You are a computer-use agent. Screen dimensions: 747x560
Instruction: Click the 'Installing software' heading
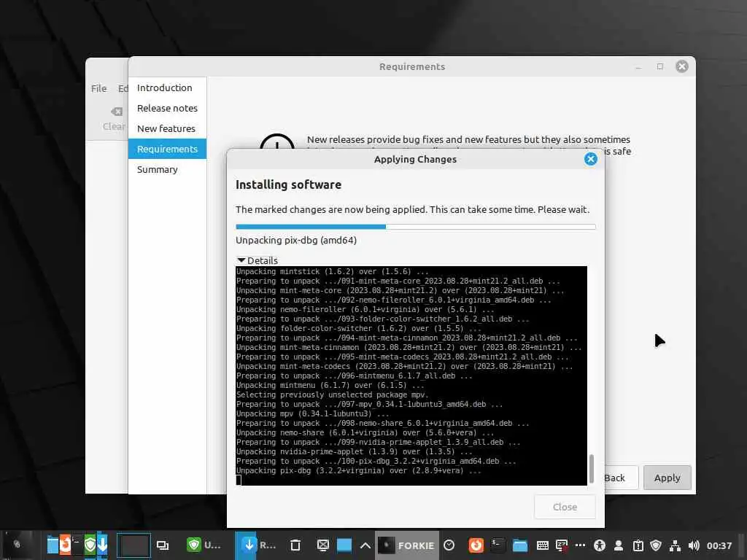tap(288, 184)
